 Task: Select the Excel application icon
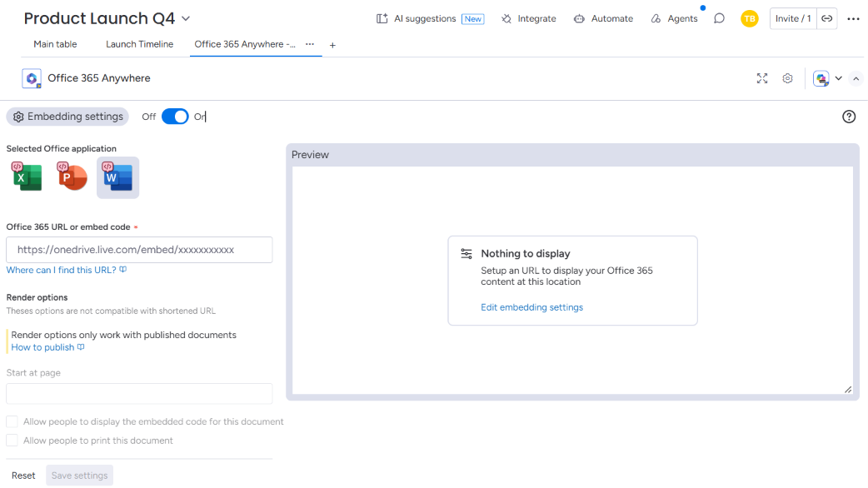[x=27, y=177]
